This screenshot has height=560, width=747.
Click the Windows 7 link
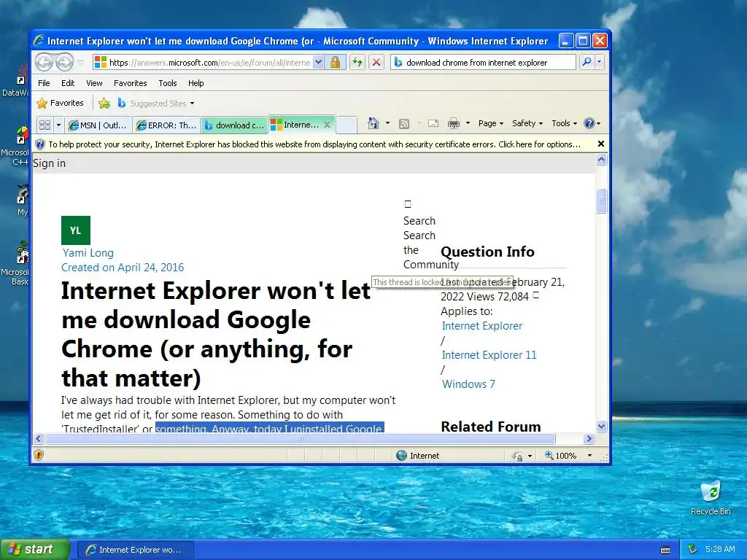coord(469,384)
